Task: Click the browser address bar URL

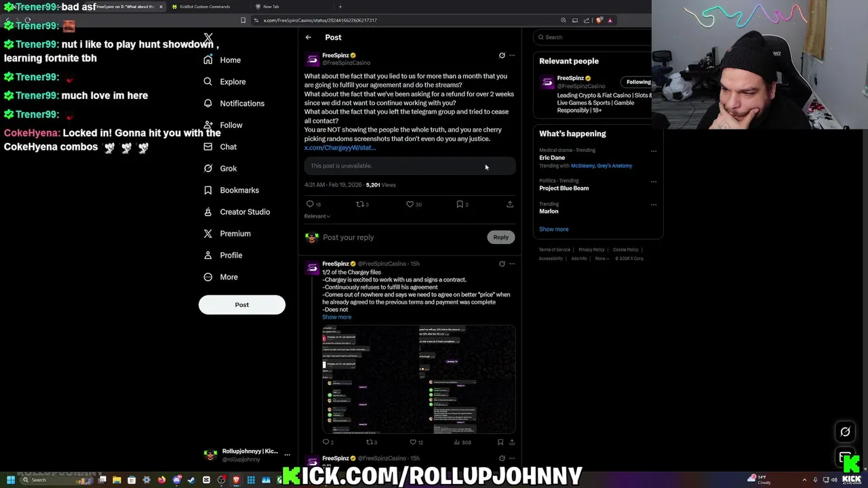Action: [x=320, y=20]
